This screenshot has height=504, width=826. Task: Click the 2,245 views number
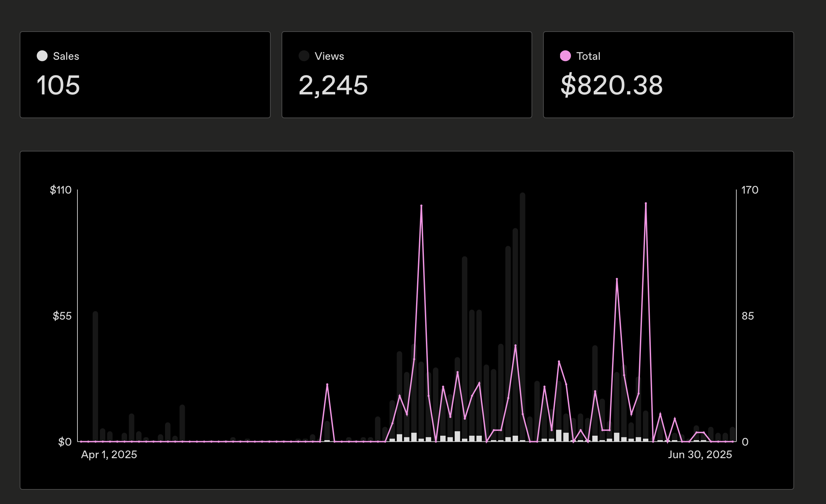point(333,85)
